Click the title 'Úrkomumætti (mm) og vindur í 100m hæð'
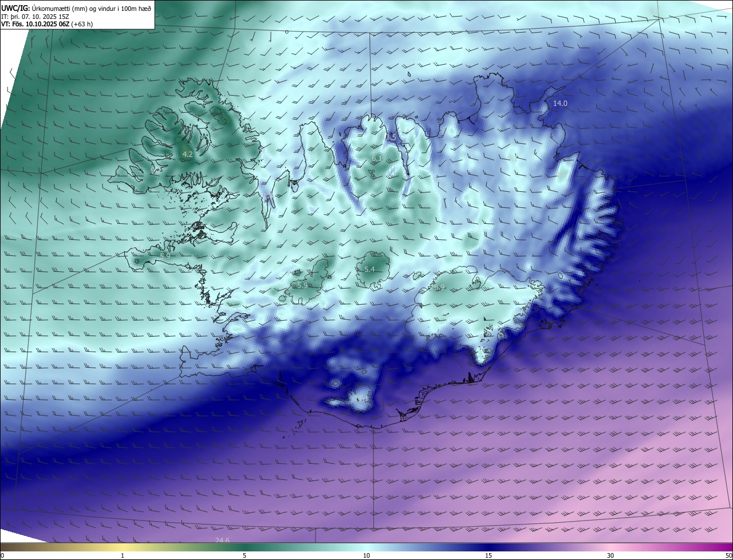Screen dimensions: 733x560 [x=91, y=8]
